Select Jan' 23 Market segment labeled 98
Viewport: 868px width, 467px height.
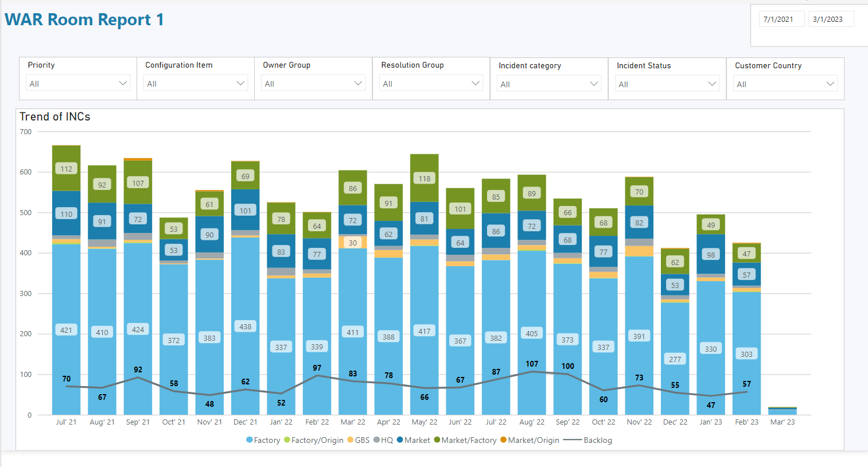(711, 254)
